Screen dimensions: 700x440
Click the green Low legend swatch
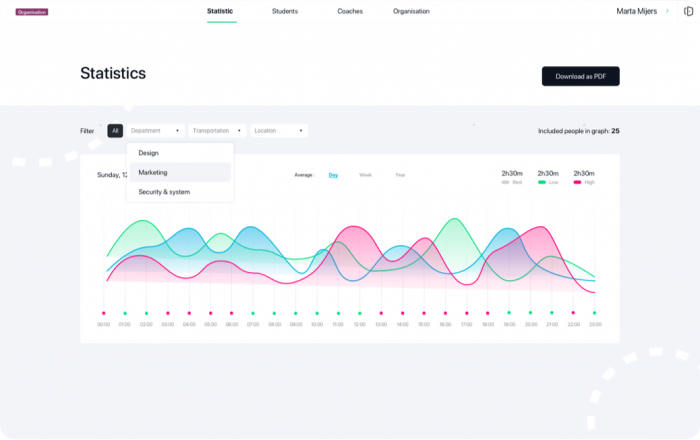point(542,183)
